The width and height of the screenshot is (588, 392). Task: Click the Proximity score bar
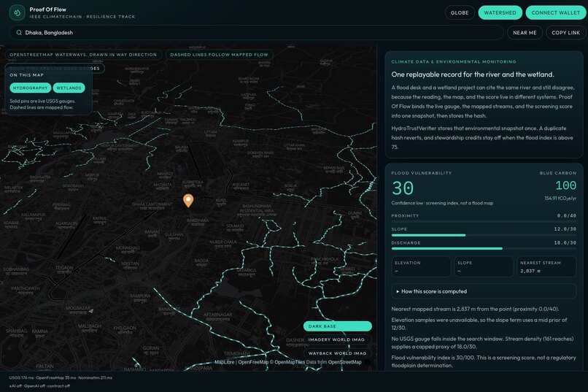tap(484, 222)
